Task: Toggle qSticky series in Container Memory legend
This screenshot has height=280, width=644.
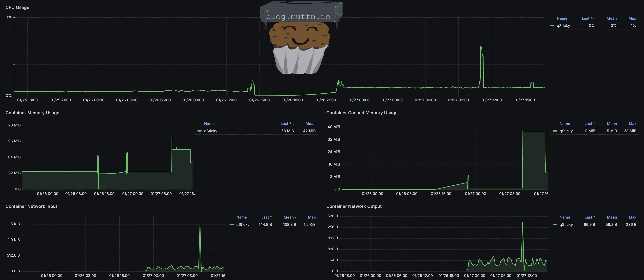Action: click(x=211, y=131)
